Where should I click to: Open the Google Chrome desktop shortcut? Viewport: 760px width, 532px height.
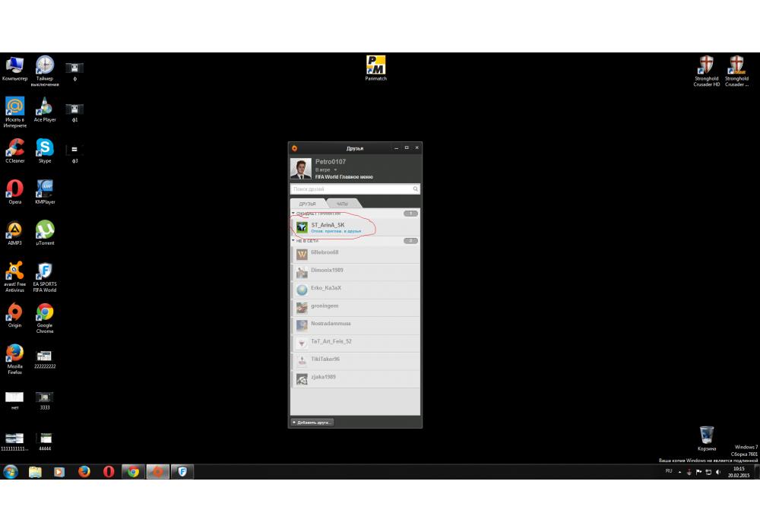(45, 318)
